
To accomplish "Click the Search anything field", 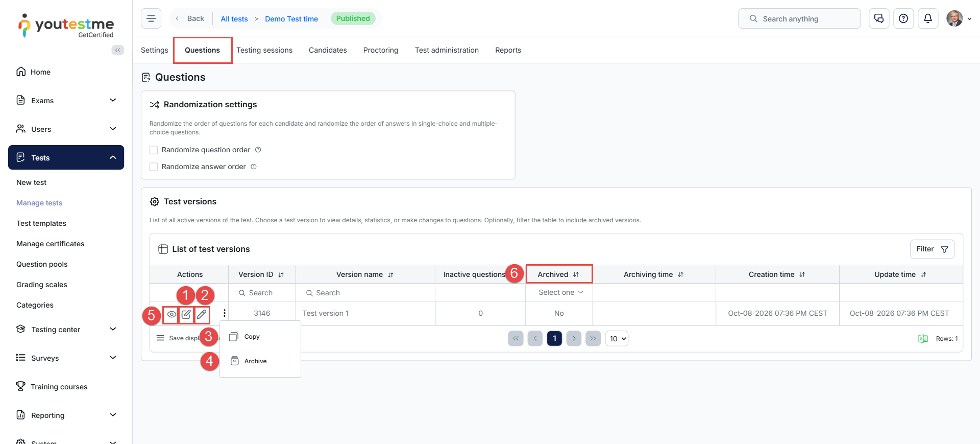I will pyautogui.click(x=799, y=18).
